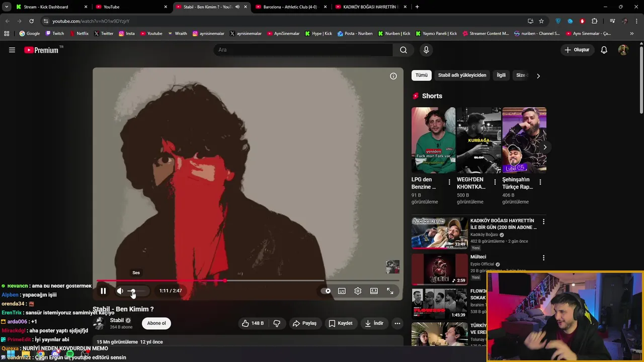Open the Netflix bookmark
644x362 pixels.
pos(79,34)
